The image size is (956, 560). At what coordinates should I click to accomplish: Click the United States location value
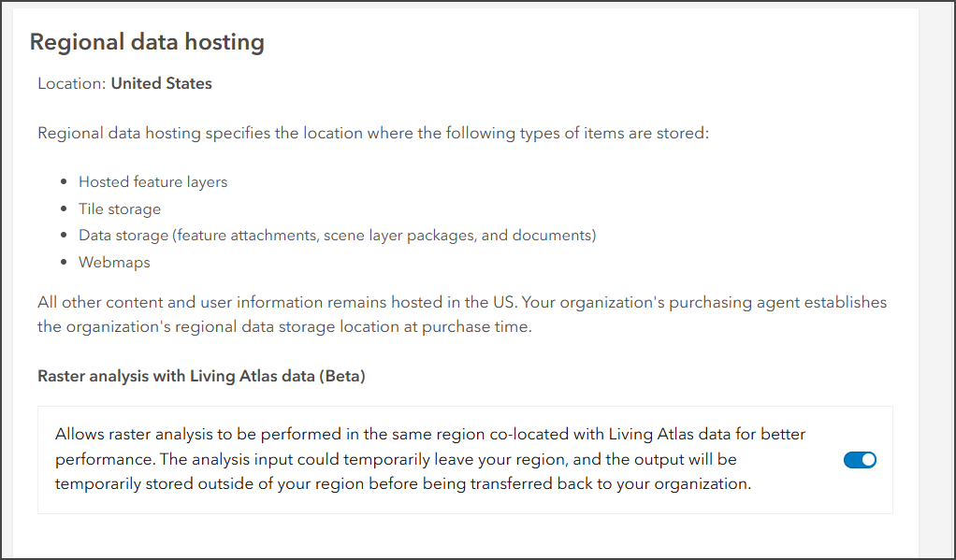click(x=162, y=84)
